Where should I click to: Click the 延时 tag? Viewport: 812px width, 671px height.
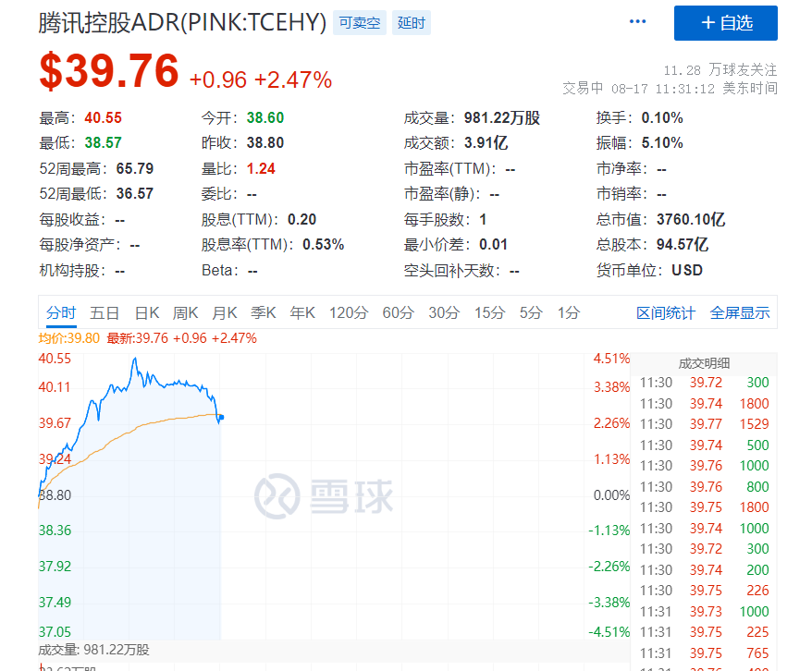point(412,23)
